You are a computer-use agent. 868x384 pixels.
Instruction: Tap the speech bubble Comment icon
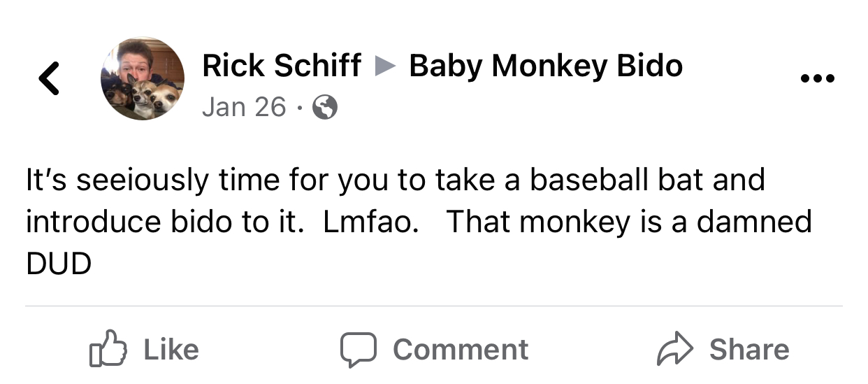click(x=358, y=350)
